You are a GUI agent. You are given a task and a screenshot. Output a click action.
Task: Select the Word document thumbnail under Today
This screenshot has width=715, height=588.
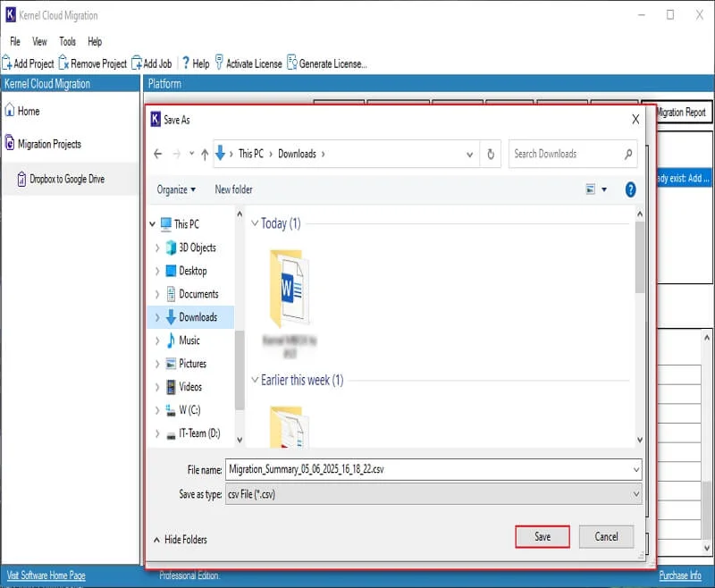(289, 288)
